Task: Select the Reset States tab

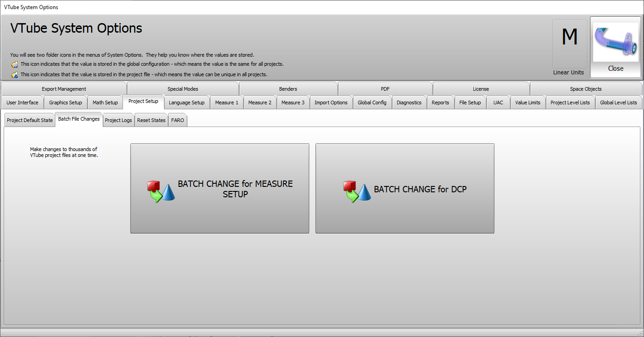Action: [x=151, y=121]
